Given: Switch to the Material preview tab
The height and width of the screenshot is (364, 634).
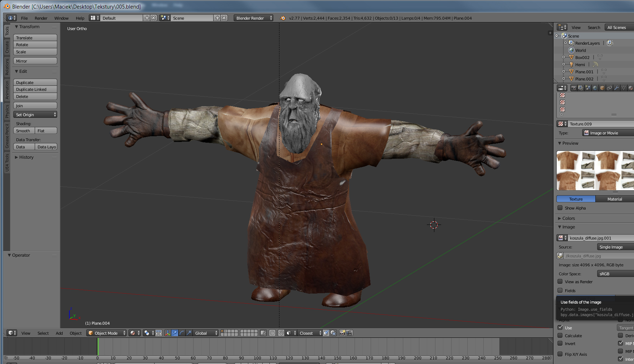Looking at the screenshot, I should pyautogui.click(x=614, y=199).
